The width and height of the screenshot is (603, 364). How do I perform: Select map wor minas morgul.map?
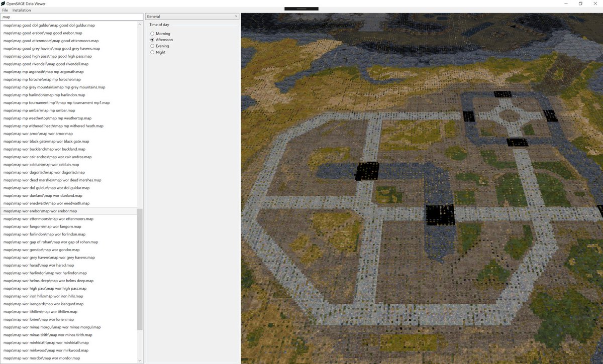(x=69, y=327)
